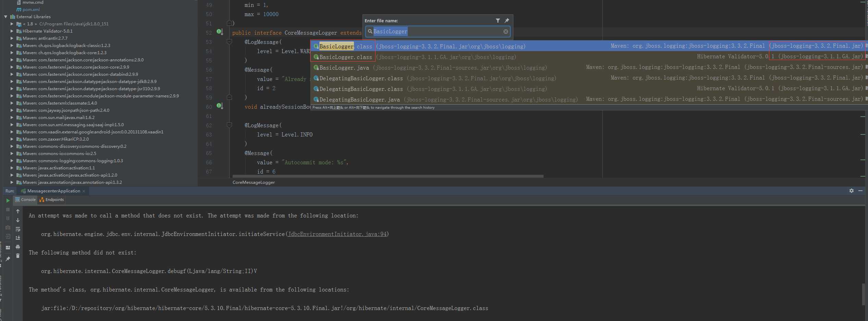Select pom.xml in project tree
Image resolution: width=868 pixels, height=321 pixels.
pos(31,9)
